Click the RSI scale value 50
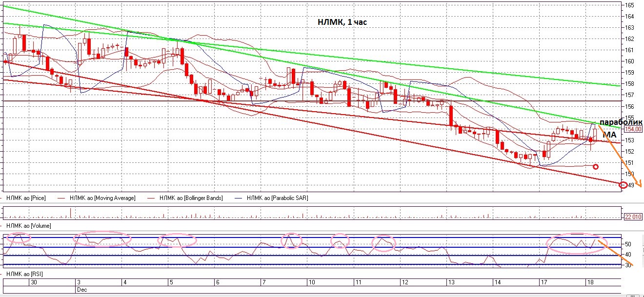644x297 pixels. (628, 244)
